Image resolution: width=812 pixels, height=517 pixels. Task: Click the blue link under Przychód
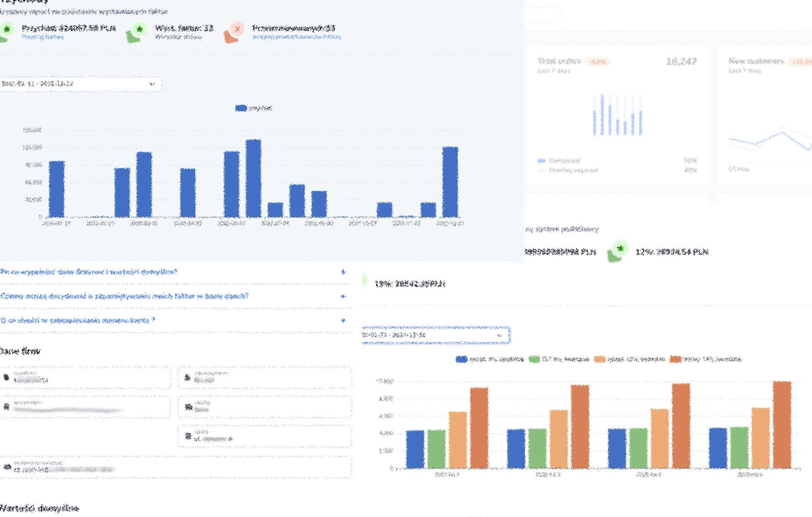click(43, 37)
